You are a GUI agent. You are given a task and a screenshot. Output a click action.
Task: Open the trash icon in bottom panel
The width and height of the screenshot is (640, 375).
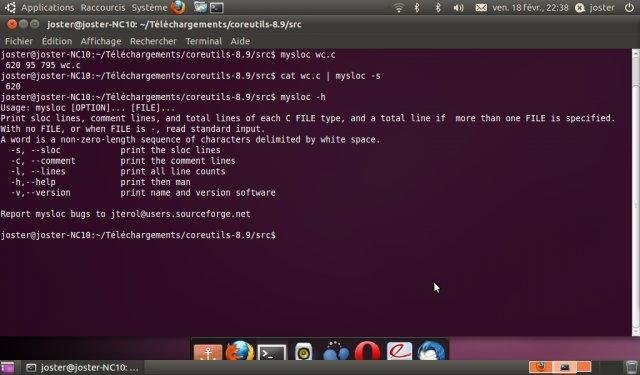click(631, 367)
